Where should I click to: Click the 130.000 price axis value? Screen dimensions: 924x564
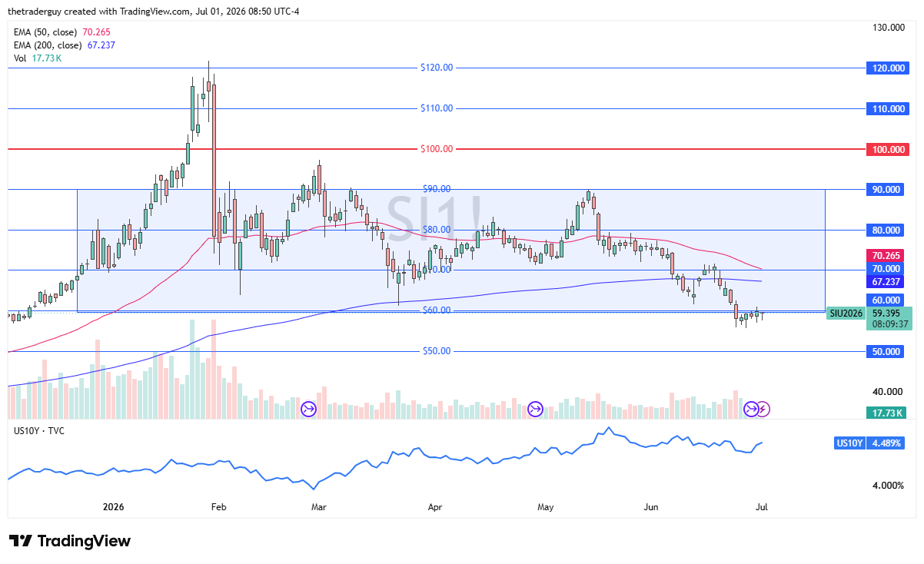click(887, 28)
